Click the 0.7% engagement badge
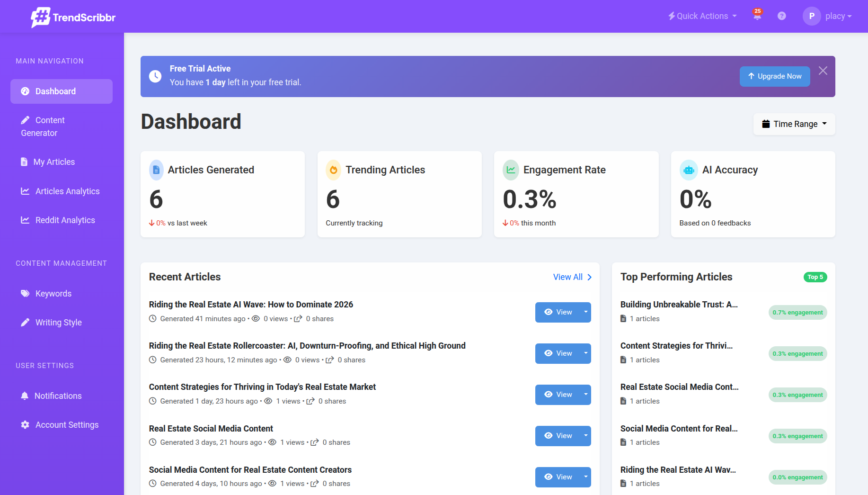The height and width of the screenshot is (495, 868). (798, 313)
